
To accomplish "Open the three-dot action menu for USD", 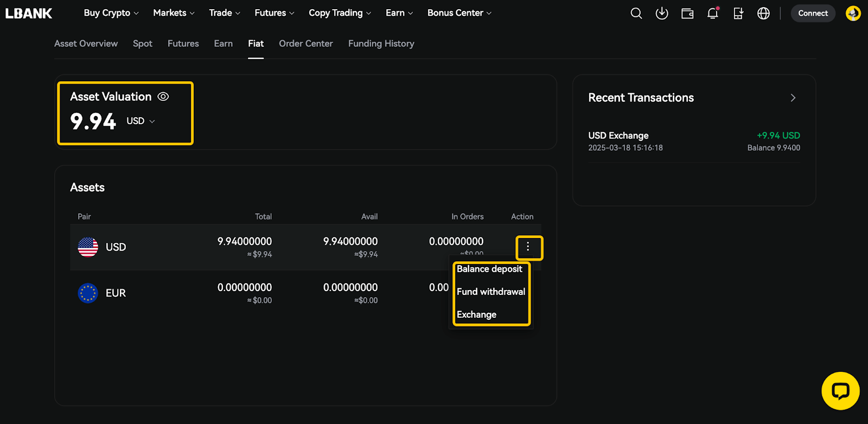I will (528, 247).
